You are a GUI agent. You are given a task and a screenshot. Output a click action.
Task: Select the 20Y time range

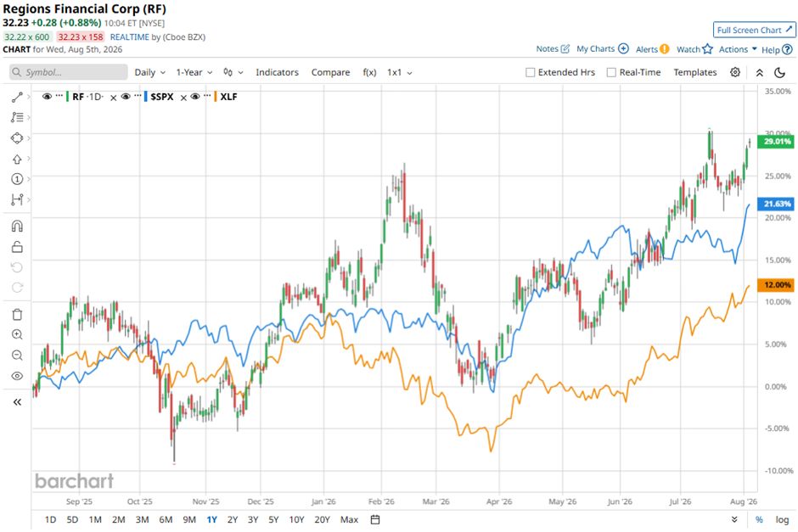pos(322,520)
